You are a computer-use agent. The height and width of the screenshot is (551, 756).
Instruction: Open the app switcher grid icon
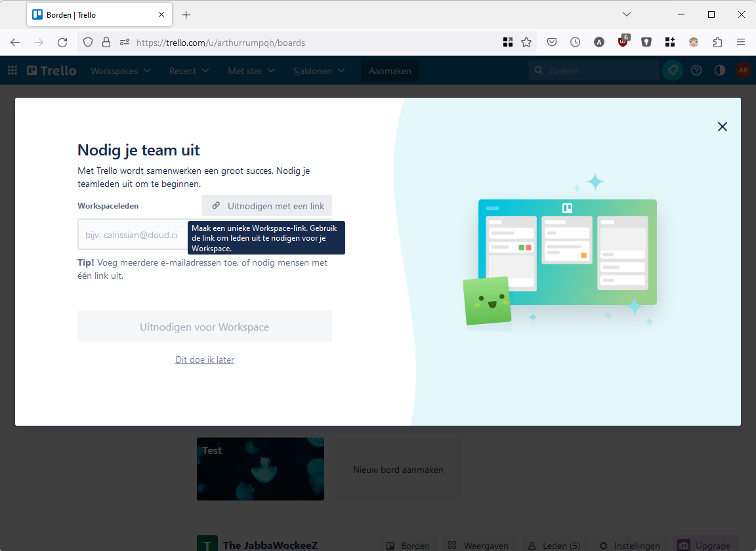[12, 71]
